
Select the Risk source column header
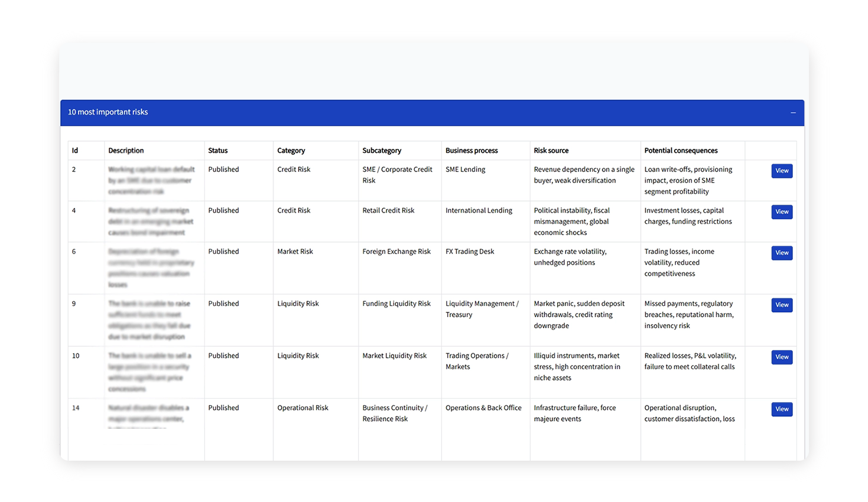pos(551,151)
